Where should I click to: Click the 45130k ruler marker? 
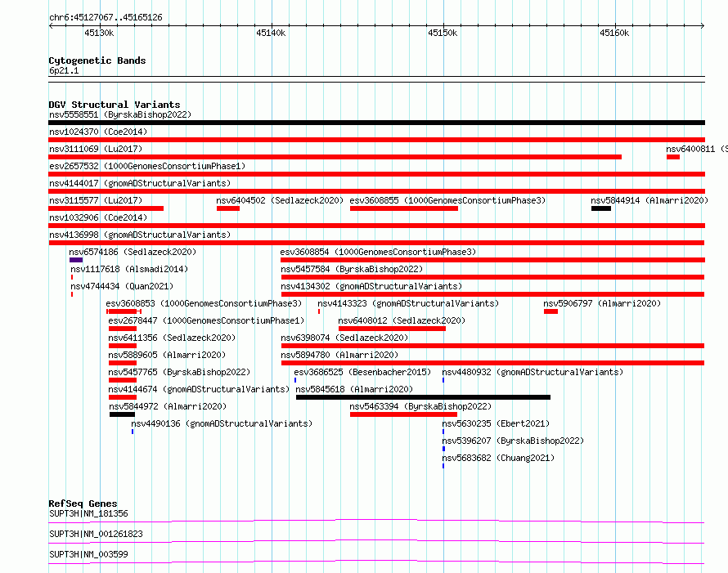[99, 33]
